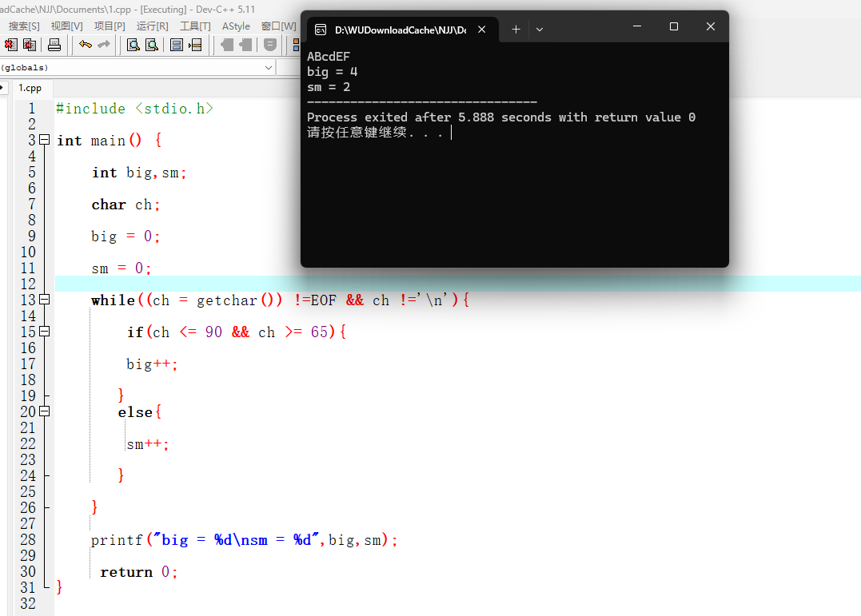Select the 1.cpp editor tab
The image size is (861, 616).
30,88
